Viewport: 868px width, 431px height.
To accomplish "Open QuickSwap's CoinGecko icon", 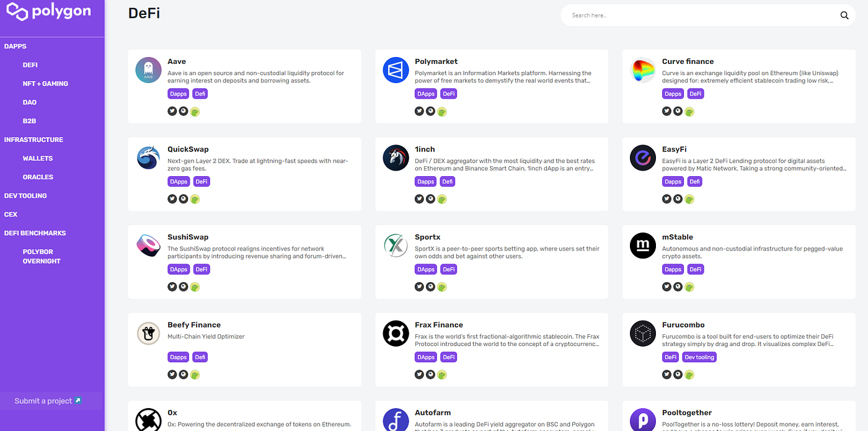I will pos(195,199).
